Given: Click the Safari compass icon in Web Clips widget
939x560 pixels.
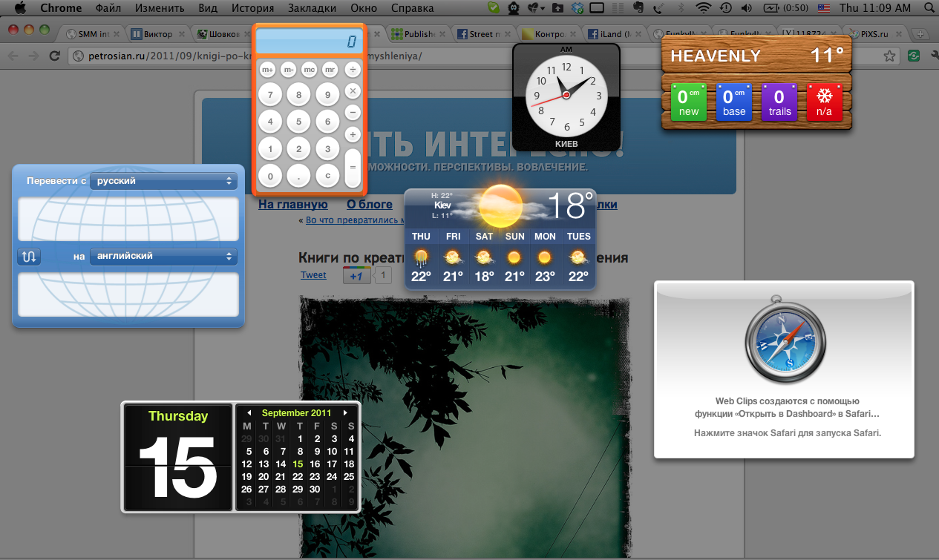Looking at the screenshot, I should point(785,343).
